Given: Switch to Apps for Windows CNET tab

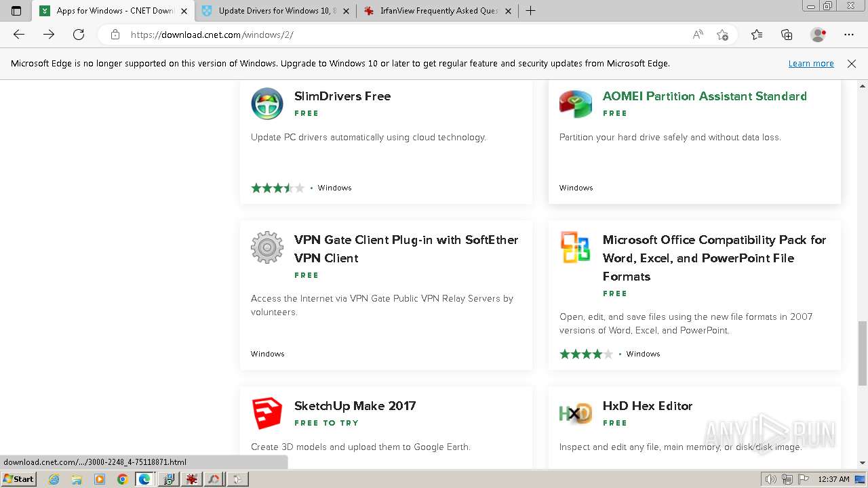Looking at the screenshot, I should [x=114, y=11].
